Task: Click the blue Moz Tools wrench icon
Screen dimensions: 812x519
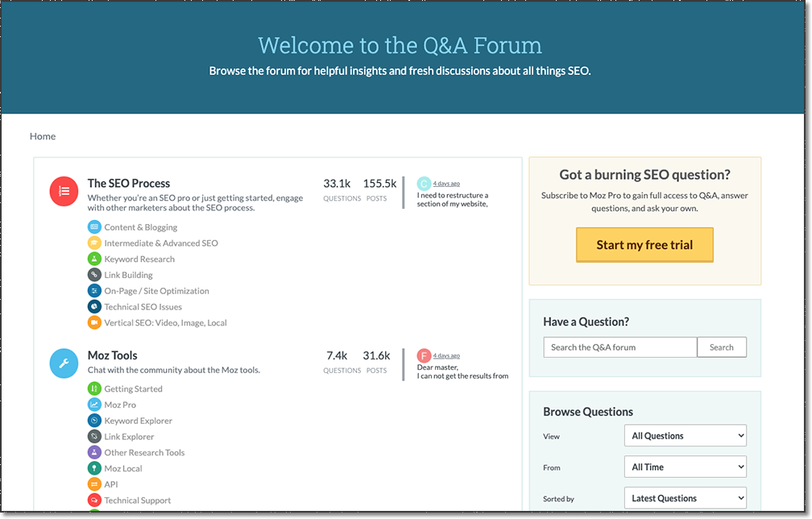Action: (x=64, y=363)
